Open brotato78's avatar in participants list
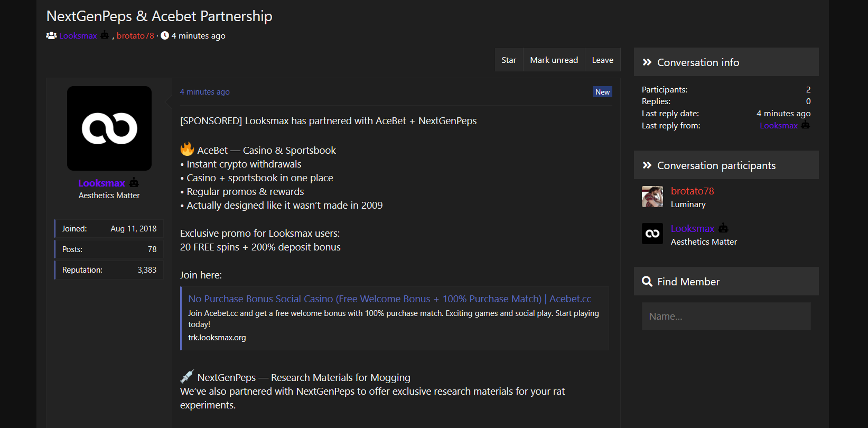This screenshot has height=428, width=868. pyautogui.click(x=652, y=197)
